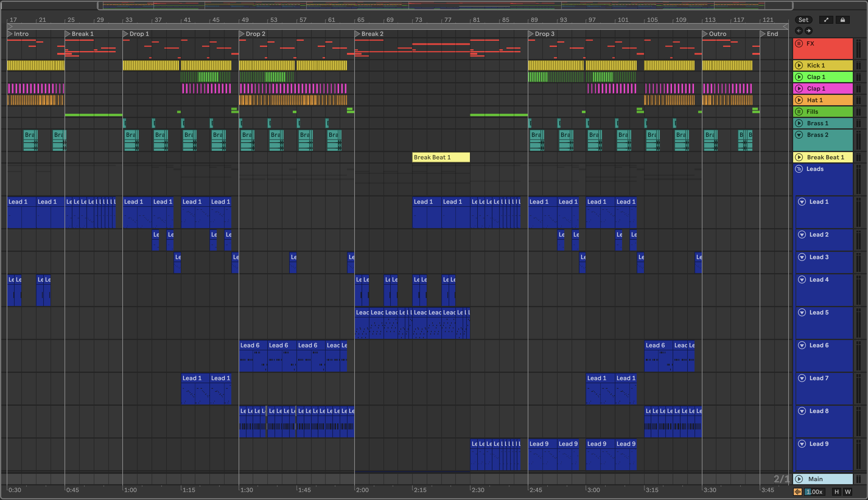Click the 3:30 mark on time ruler

[709, 490]
